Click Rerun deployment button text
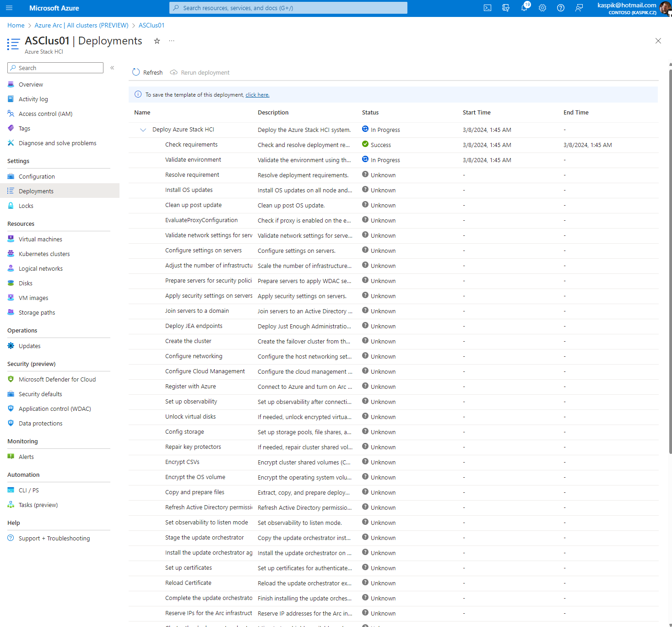 tap(205, 72)
